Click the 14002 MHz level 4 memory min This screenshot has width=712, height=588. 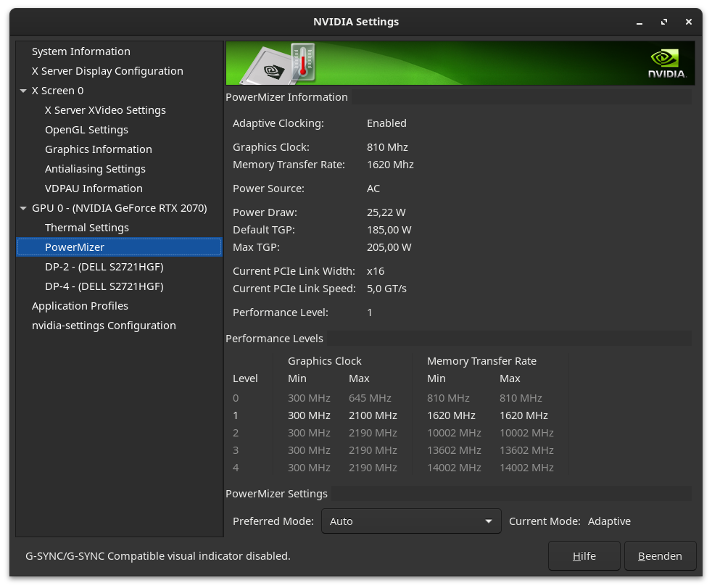tap(454, 467)
